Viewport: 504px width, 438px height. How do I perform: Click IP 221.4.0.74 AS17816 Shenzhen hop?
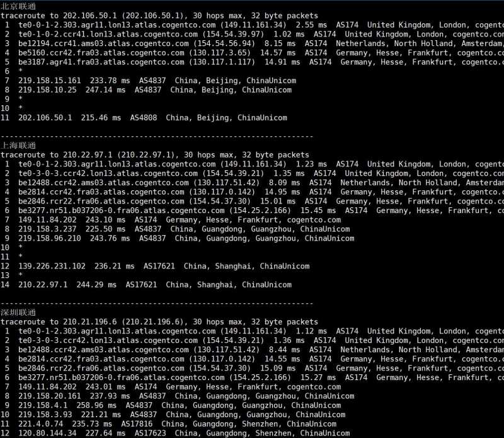point(40,424)
